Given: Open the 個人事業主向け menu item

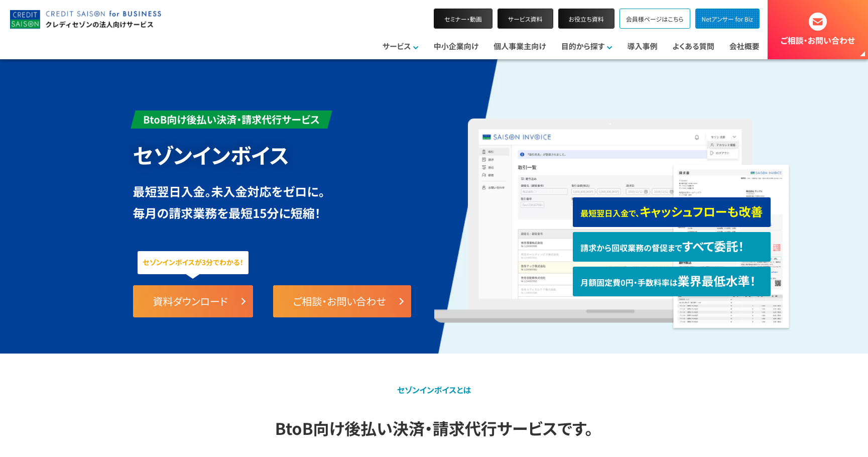Looking at the screenshot, I should pyautogui.click(x=520, y=46).
